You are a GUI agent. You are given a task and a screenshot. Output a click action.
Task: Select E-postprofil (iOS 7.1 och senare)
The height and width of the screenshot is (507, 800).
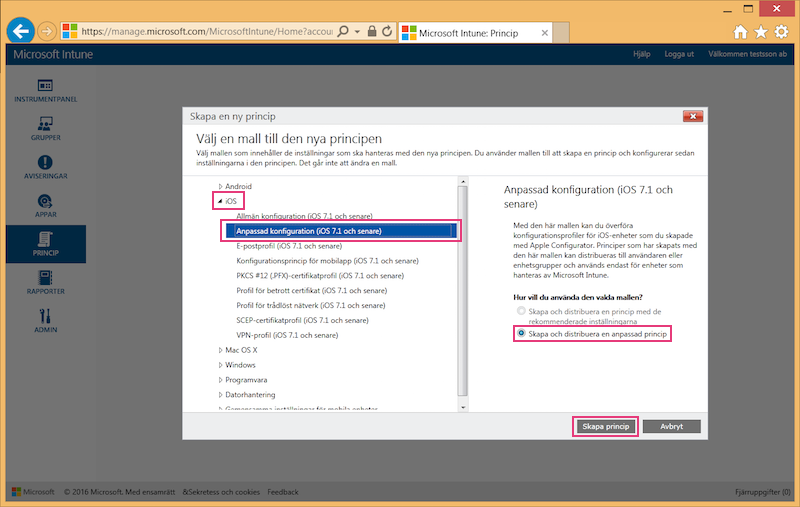[289, 246]
